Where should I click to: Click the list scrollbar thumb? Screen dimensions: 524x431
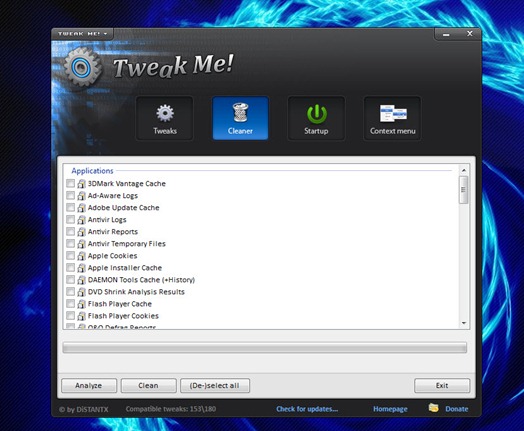point(464,190)
